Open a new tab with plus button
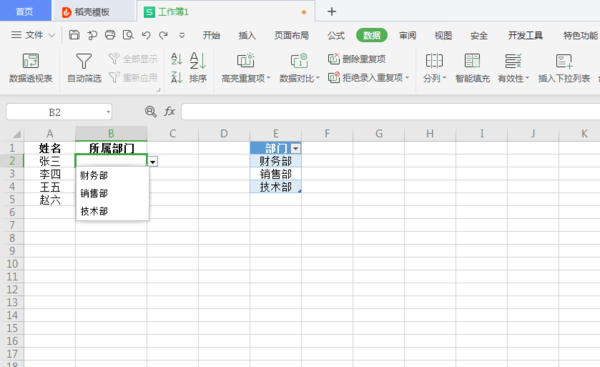Viewport: 600px width, 367px height. 332,11
